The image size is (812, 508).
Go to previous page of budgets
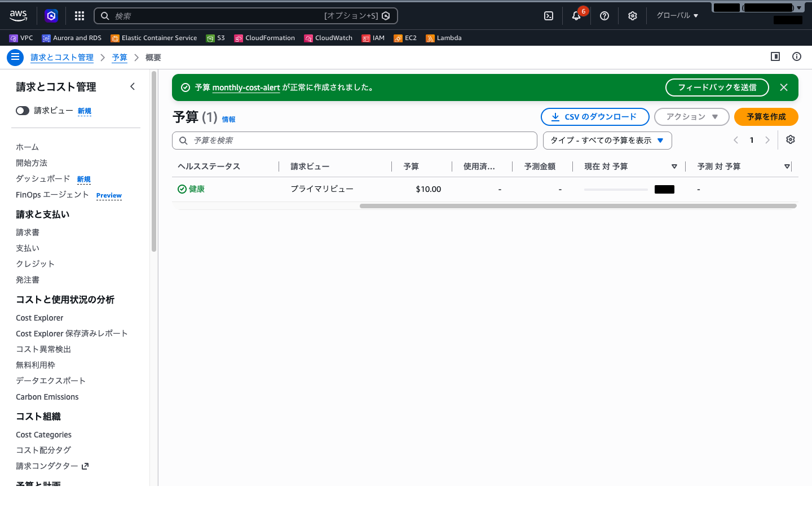(x=736, y=140)
